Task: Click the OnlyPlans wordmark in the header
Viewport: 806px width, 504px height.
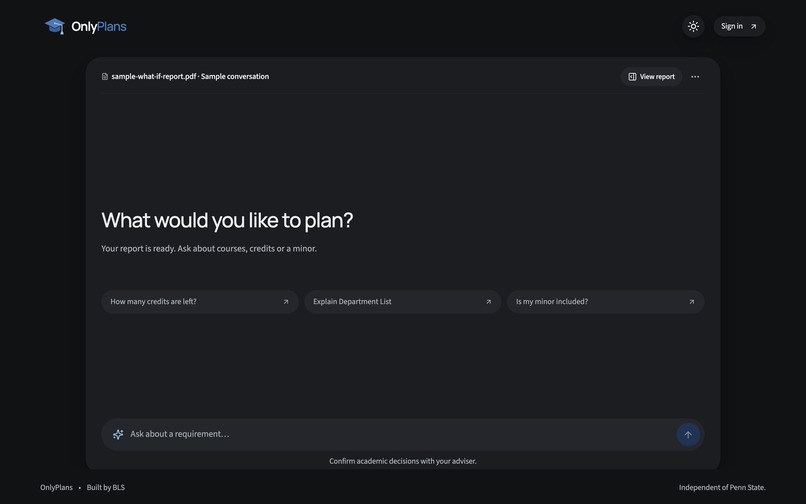Action: tap(99, 26)
